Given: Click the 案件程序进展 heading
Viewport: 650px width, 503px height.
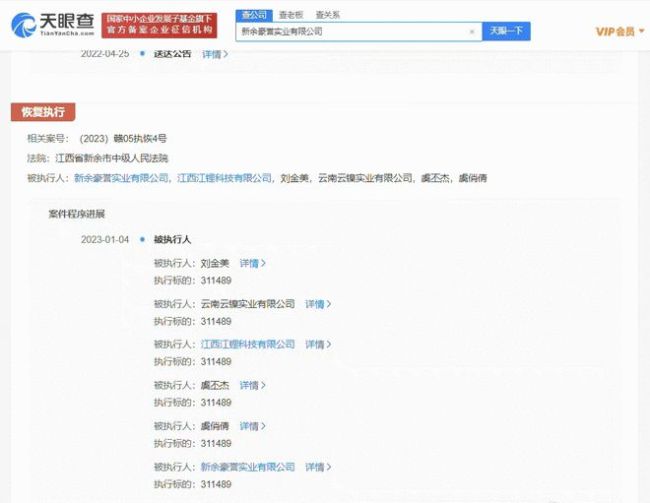Looking at the screenshot, I should 77,214.
